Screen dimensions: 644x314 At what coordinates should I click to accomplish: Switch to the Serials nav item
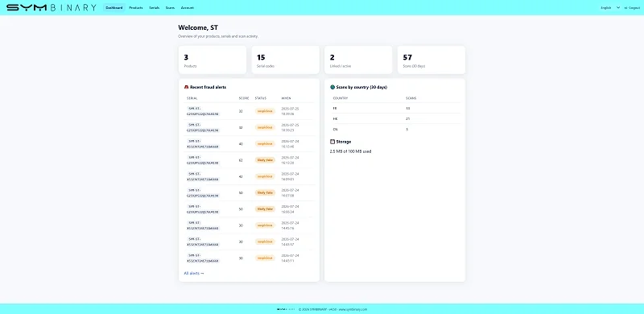(154, 7)
